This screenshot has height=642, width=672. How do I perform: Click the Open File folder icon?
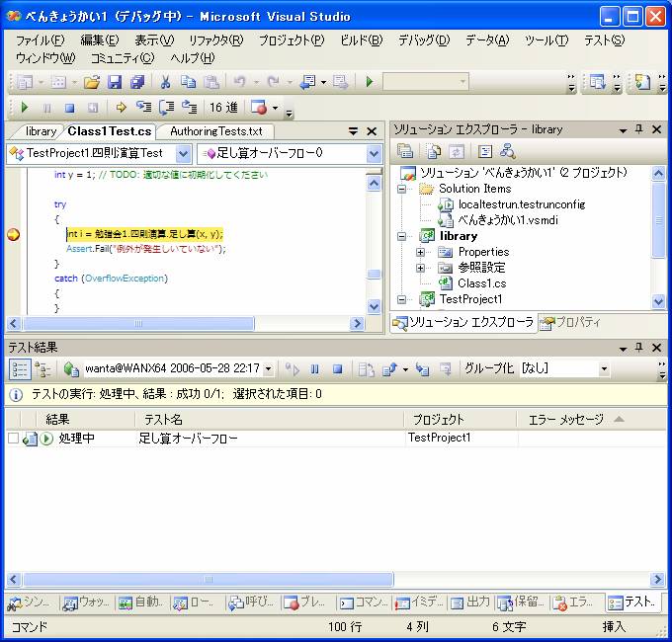(x=92, y=82)
